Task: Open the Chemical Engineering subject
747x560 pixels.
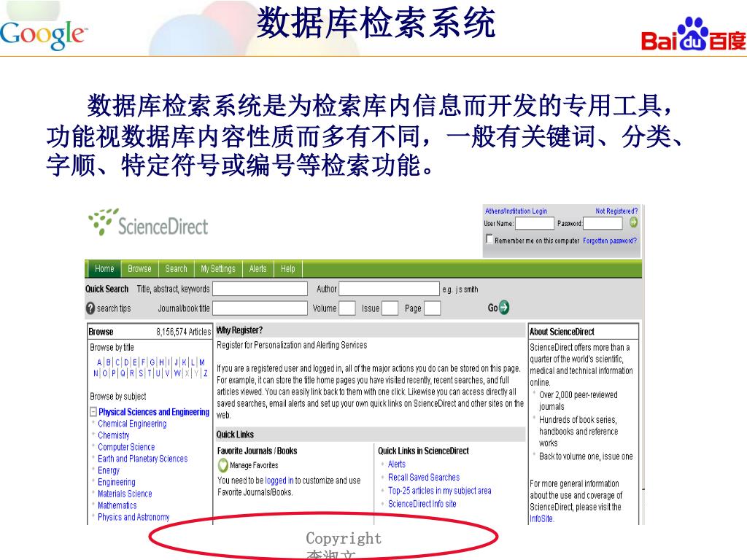Action: coord(132,424)
